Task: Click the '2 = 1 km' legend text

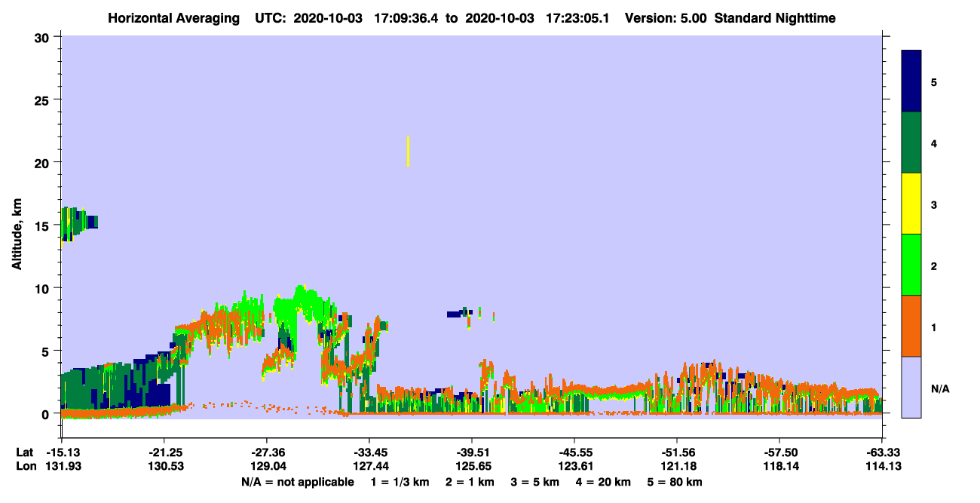Action: [469, 481]
